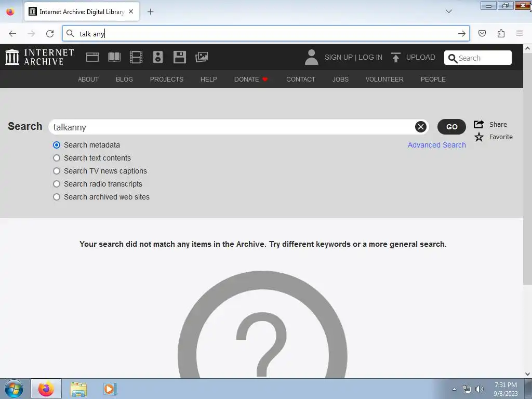Open a new tab with the plus button

pyautogui.click(x=150, y=12)
